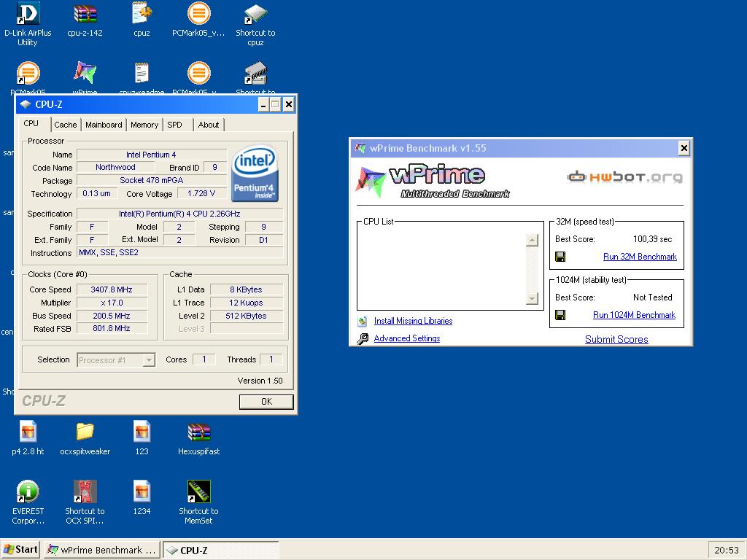Open the Mainboard tab
Screen dimensions: 747x560
104,125
